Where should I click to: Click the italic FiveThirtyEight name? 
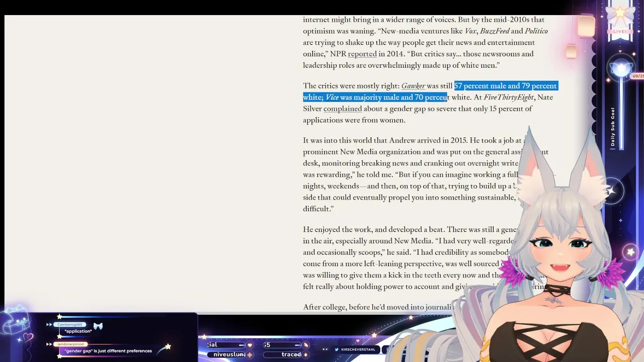point(509,98)
